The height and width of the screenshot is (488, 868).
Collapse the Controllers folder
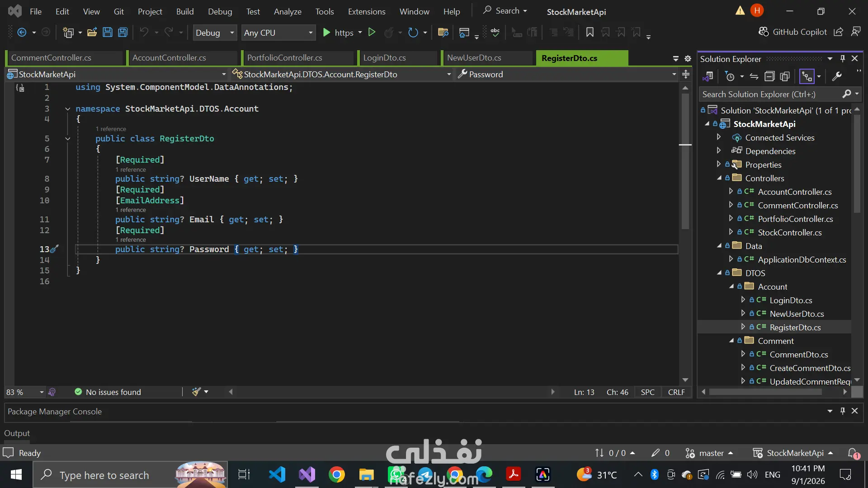point(719,178)
